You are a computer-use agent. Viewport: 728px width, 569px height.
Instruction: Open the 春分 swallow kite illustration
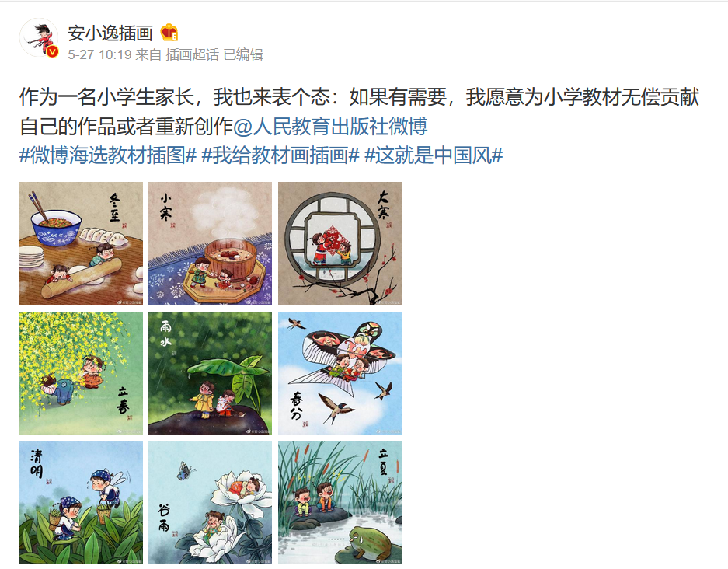click(x=340, y=373)
